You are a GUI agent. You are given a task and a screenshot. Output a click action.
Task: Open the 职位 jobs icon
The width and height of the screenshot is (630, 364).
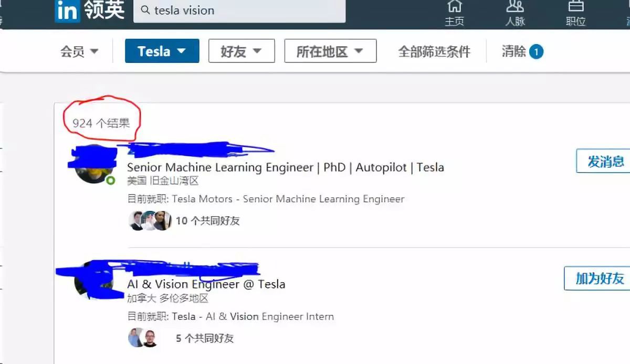(575, 13)
